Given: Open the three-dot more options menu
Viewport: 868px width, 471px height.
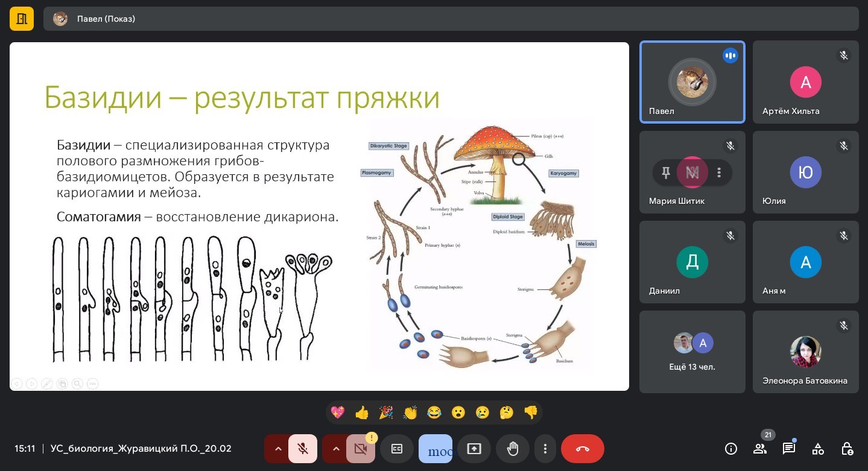Looking at the screenshot, I should [x=545, y=449].
